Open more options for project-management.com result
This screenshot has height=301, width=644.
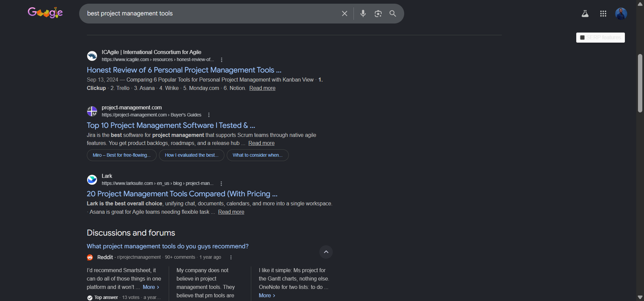tap(209, 115)
